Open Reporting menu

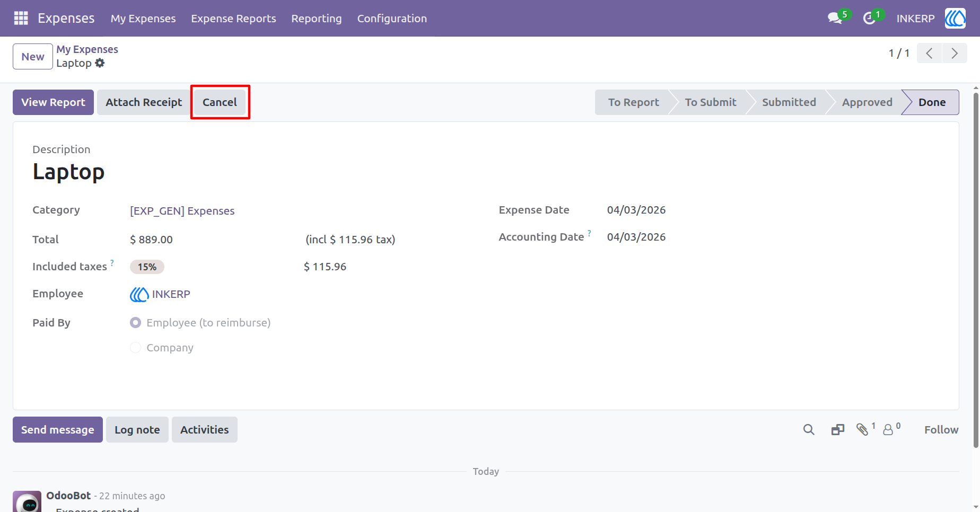coord(317,19)
